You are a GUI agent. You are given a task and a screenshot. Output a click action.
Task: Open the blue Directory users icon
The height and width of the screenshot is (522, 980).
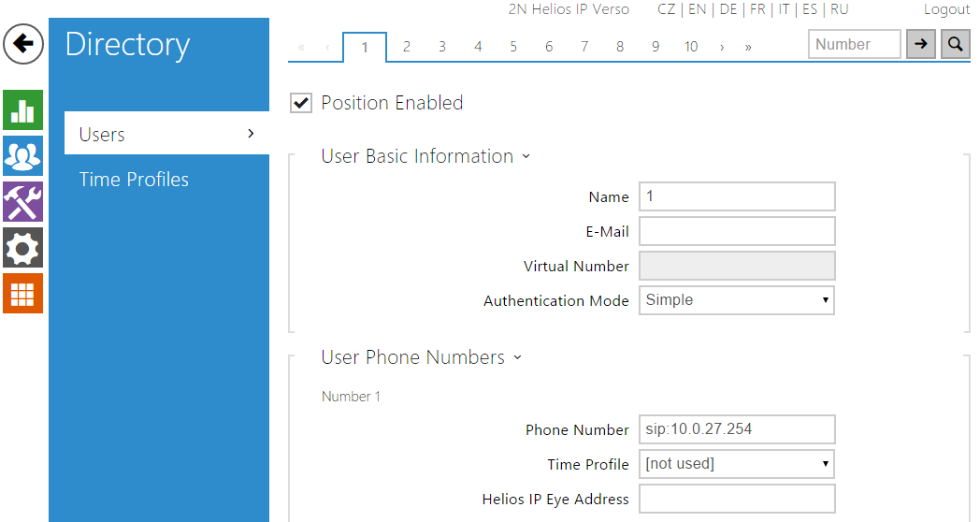(22, 156)
